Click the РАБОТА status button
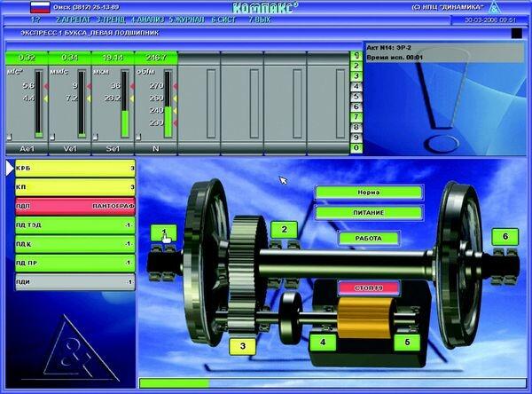The width and height of the screenshot is (532, 394). 369,239
